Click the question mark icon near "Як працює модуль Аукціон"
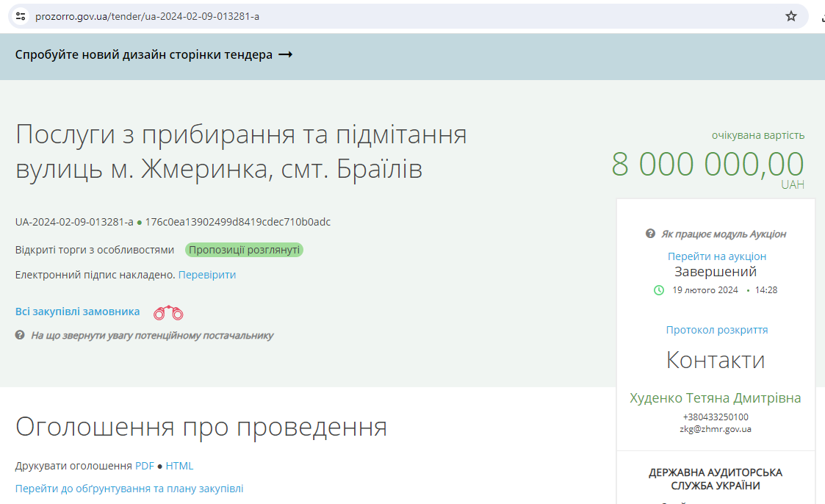 [x=649, y=234]
